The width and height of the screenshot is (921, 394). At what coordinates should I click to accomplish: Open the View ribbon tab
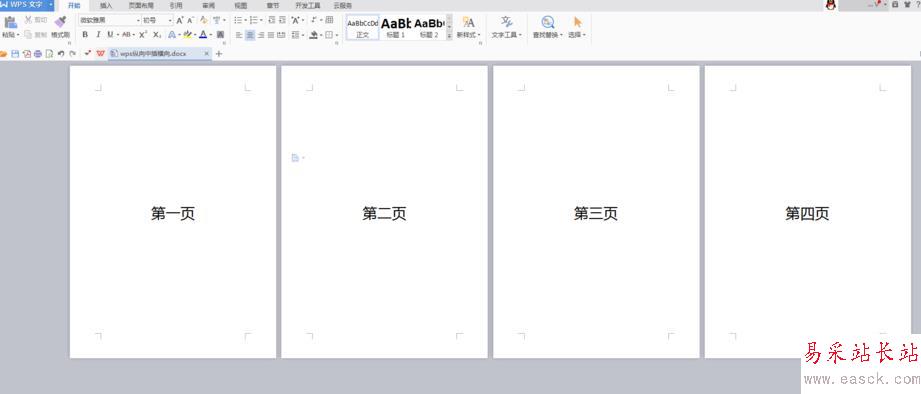click(240, 5)
